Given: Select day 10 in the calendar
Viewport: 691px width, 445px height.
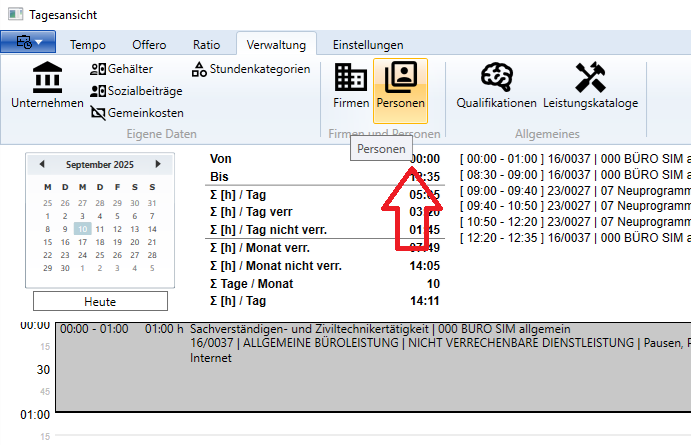Looking at the screenshot, I should 82,229.
